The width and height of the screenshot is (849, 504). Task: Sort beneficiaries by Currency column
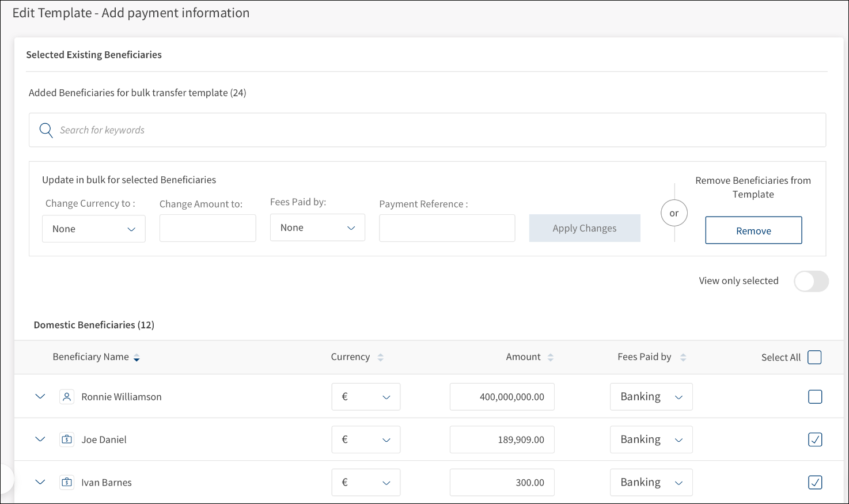coord(380,358)
